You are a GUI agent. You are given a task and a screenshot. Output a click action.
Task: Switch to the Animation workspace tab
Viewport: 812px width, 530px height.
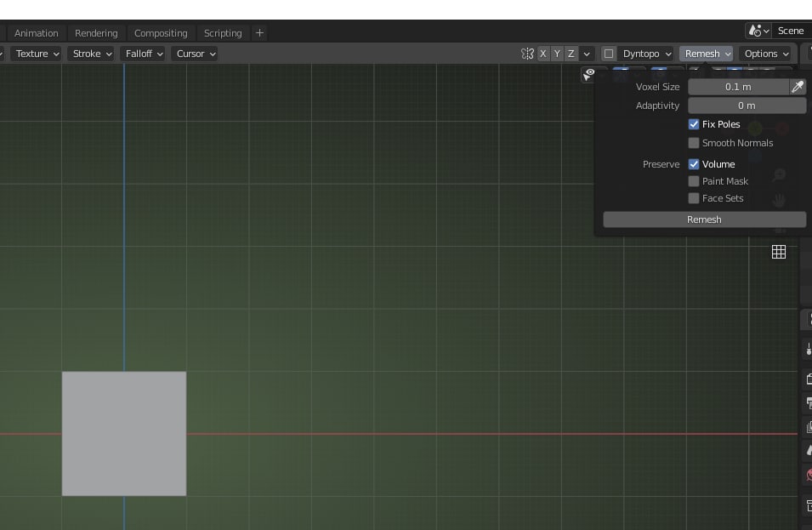tap(37, 33)
